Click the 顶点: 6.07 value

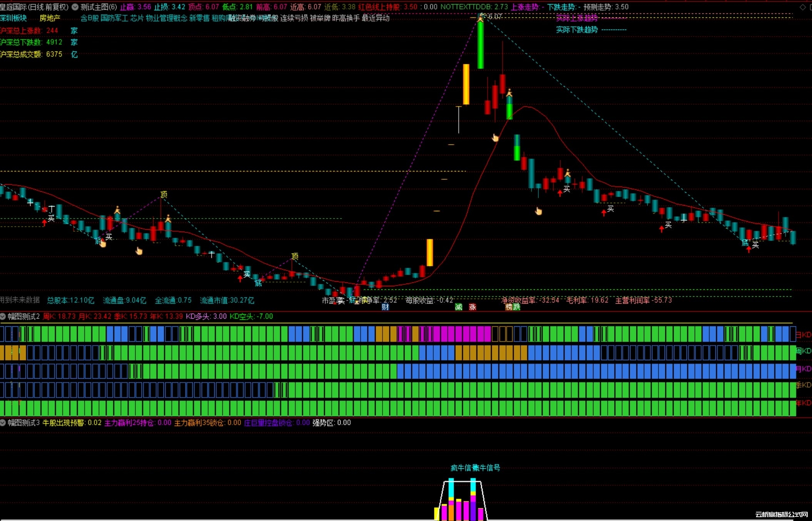tap(204, 7)
